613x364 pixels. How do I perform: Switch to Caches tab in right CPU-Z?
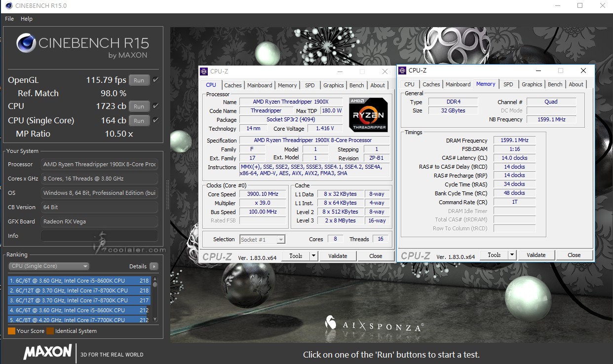coord(431,84)
